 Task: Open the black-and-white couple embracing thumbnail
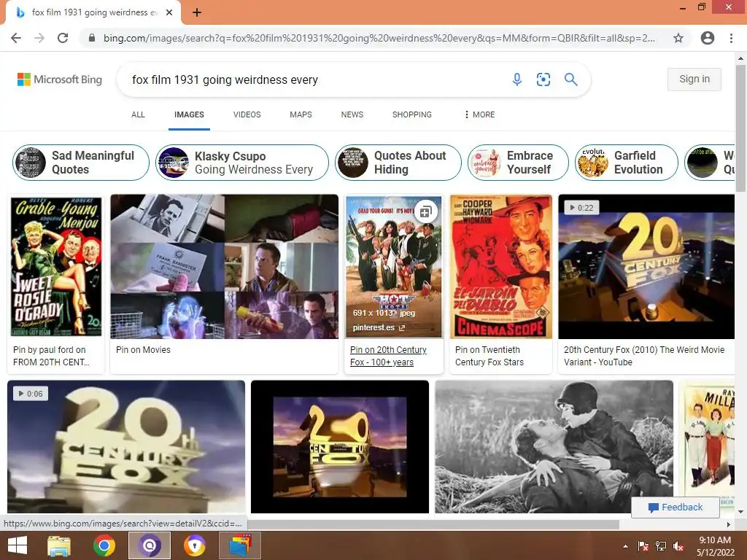pos(554,447)
